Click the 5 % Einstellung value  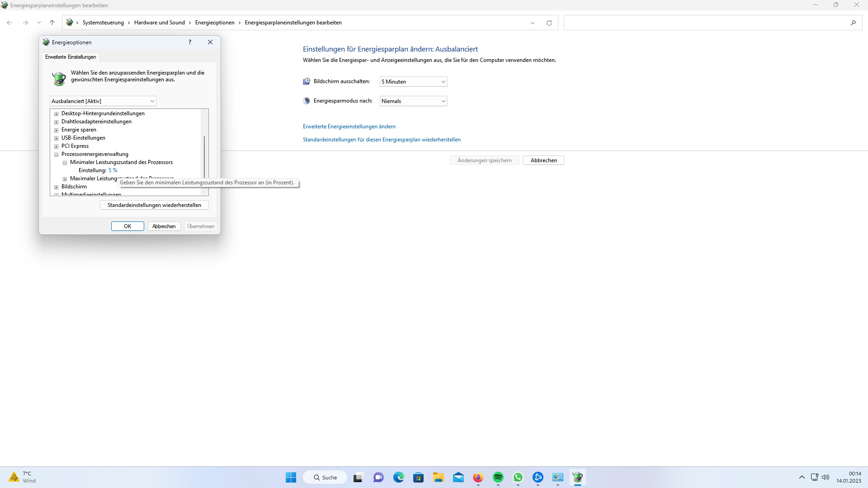[x=113, y=170]
